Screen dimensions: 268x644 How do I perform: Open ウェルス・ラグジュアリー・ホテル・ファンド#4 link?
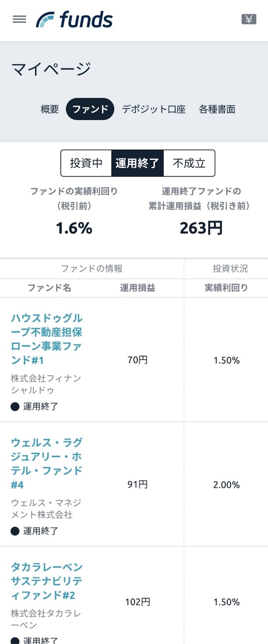(x=47, y=463)
